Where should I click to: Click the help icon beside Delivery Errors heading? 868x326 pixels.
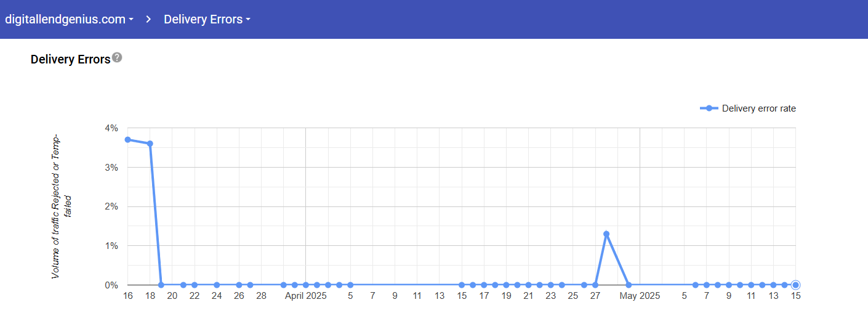[117, 57]
